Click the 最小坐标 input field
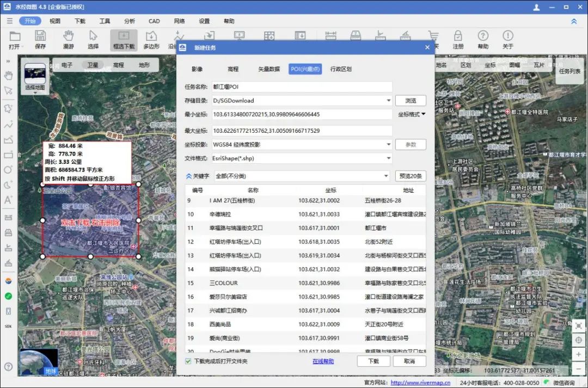Image resolution: width=588 pixels, height=388 pixels. (x=302, y=114)
